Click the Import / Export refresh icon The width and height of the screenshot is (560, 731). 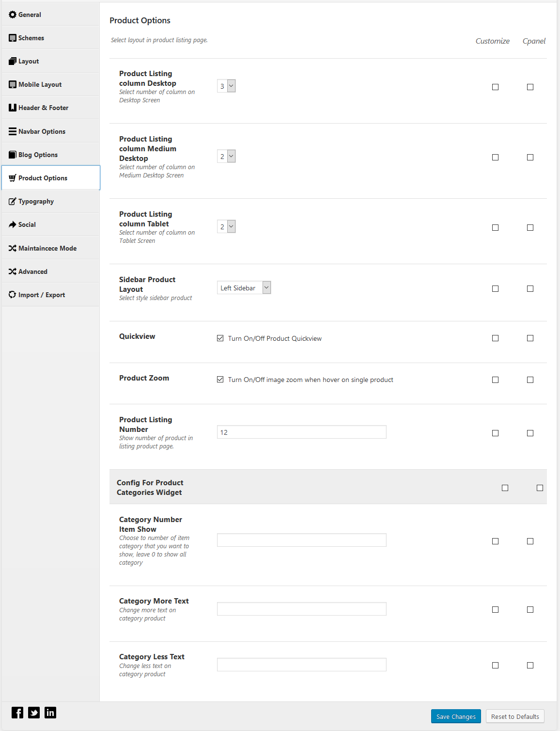pyautogui.click(x=13, y=295)
